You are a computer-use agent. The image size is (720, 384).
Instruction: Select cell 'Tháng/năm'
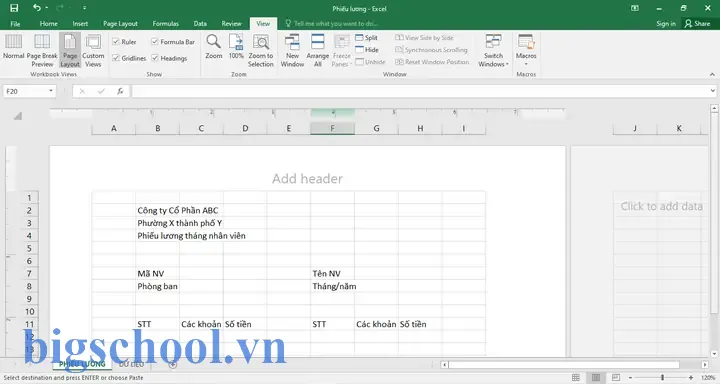pyautogui.click(x=332, y=286)
